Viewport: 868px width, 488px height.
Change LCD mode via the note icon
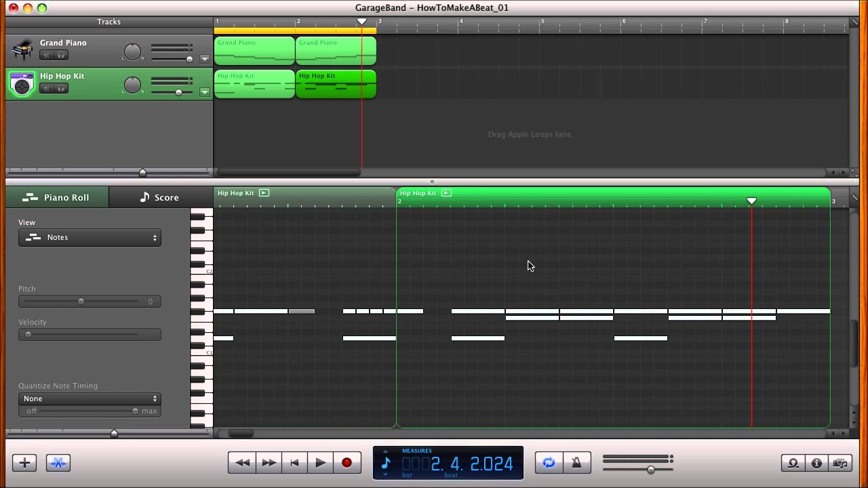(386, 463)
